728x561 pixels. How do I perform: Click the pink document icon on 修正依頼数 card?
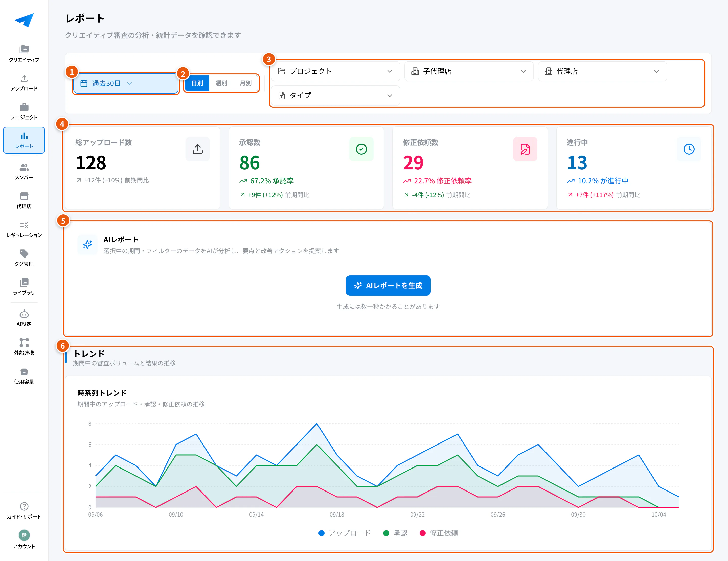pos(525,149)
